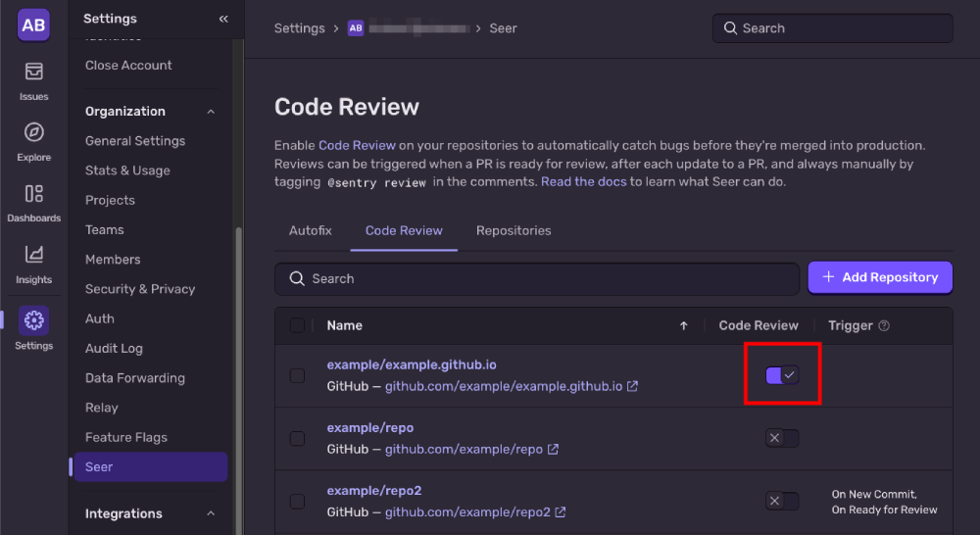Screen dimensions: 980x535
Task: Click the Trigger column header
Action: click(850, 325)
